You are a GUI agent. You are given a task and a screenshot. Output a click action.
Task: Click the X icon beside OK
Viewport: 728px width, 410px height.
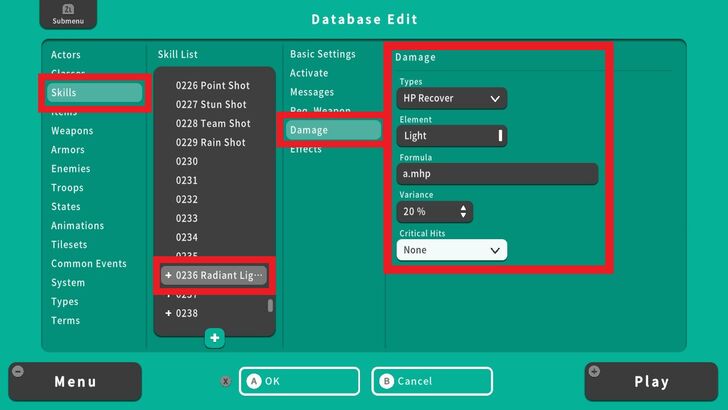click(x=226, y=381)
